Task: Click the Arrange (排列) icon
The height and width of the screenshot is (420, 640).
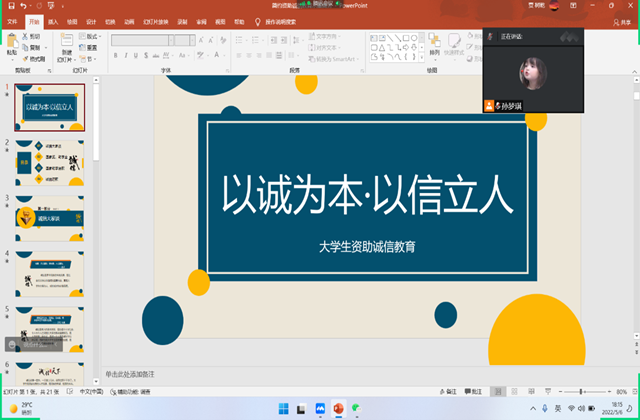Action: tap(433, 44)
